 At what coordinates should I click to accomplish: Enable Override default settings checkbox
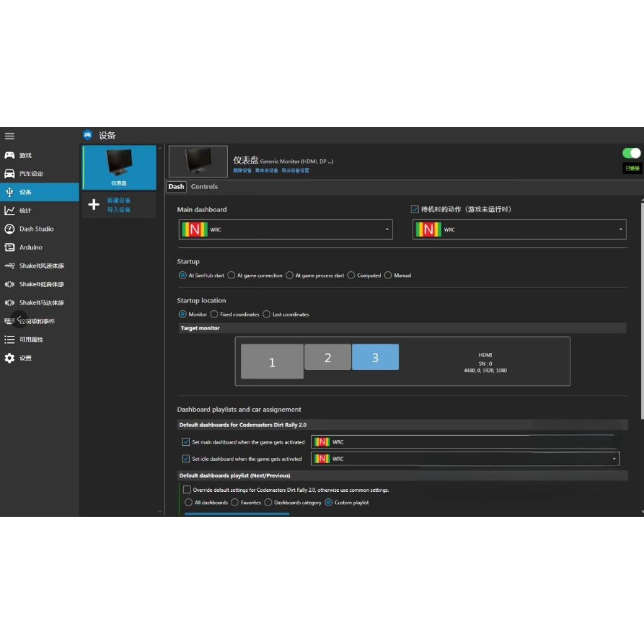[x=187, y=489]
